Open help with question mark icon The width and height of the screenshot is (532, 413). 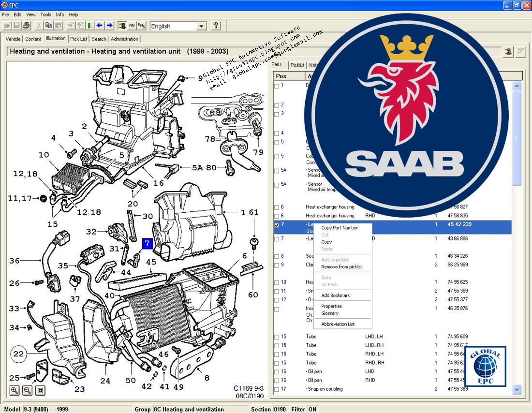tap(215, 26)
